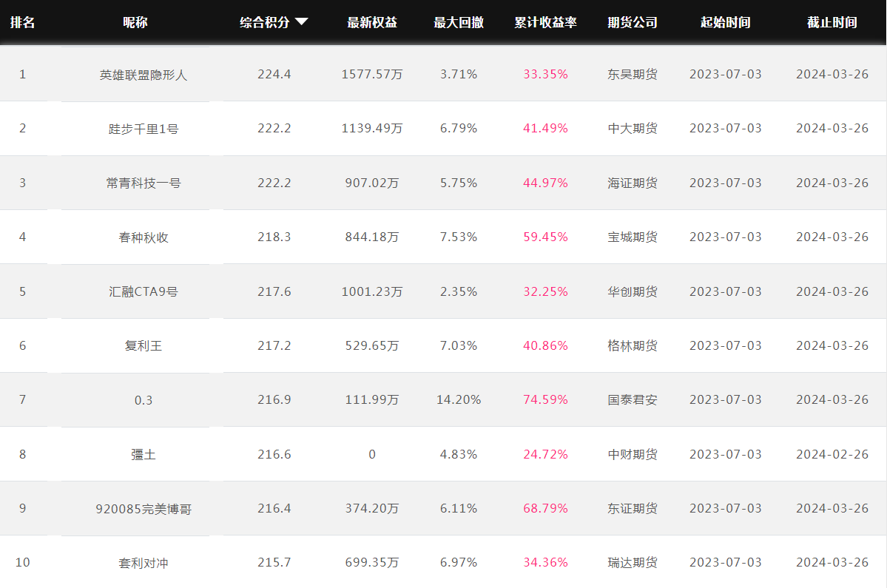887x588 pixels.
Task: Select company 格林期货
Action: tap(633, 345)
